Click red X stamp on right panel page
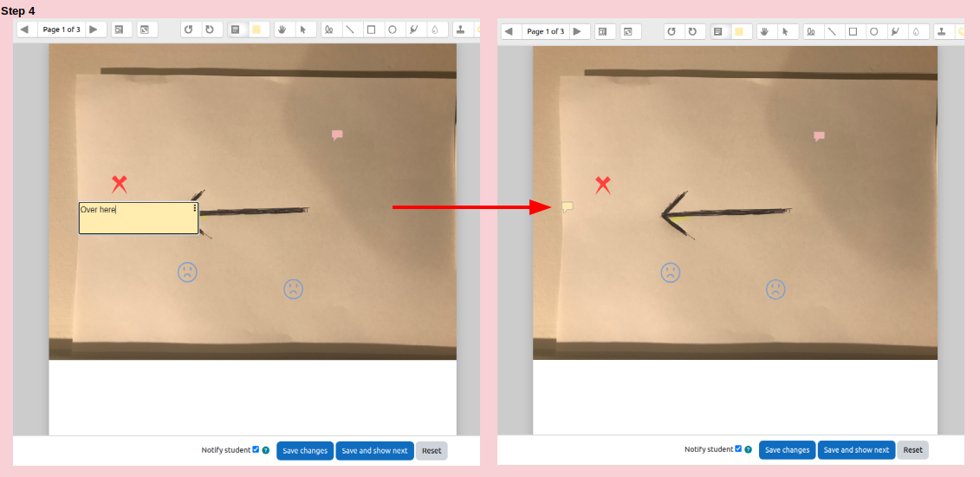Screen dimensions: 980x477 coord(602,185)
